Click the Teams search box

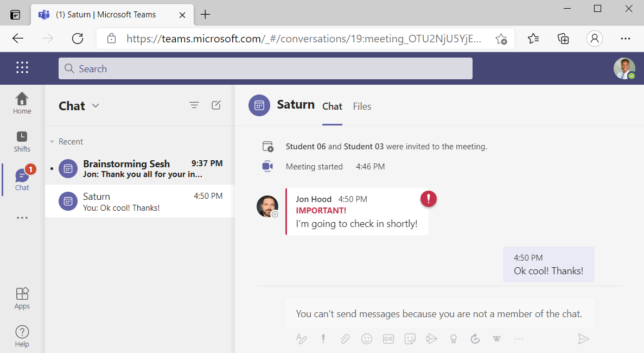pyautogui.click(x=265, y=68)
